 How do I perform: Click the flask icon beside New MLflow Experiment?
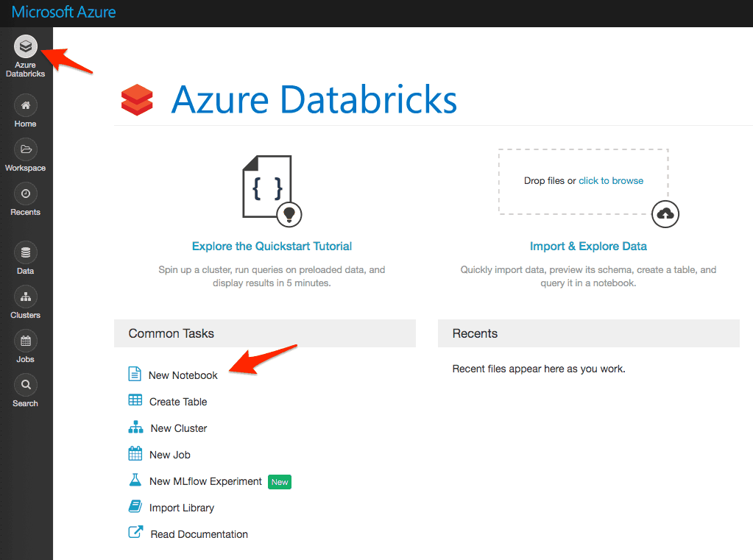[x=135, y=481]
